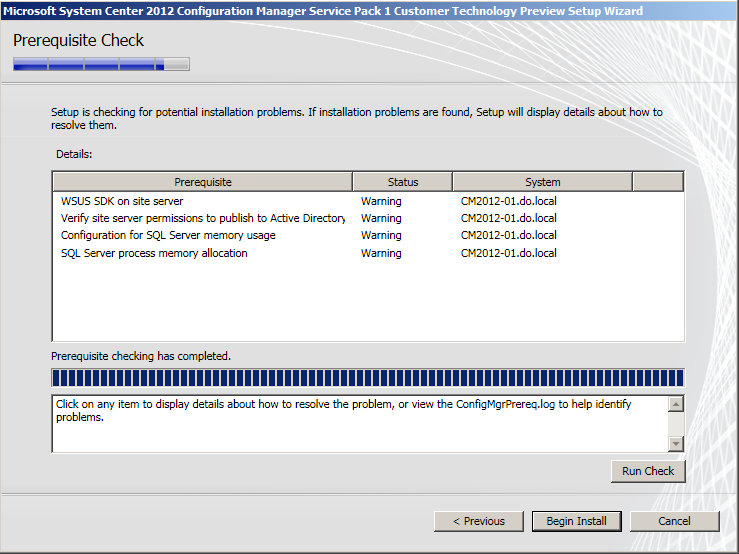739x554 pixels.
Task: Click Warning status for SQL Server memory usage
Action: 381,235
